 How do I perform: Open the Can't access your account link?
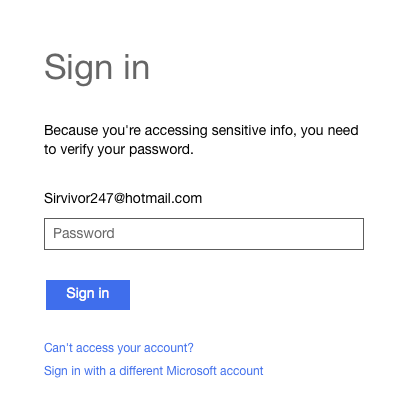(119, 348)
